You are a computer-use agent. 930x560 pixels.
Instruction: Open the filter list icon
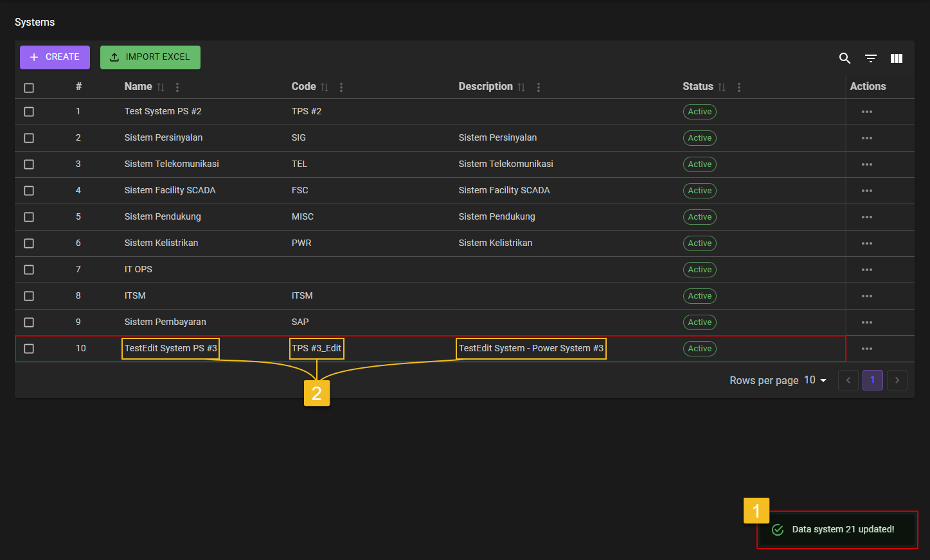870,58
